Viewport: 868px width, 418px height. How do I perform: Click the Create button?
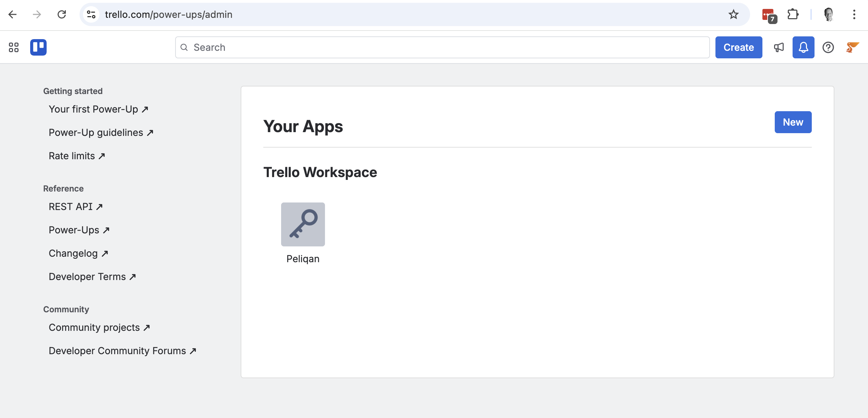(739, 47)
